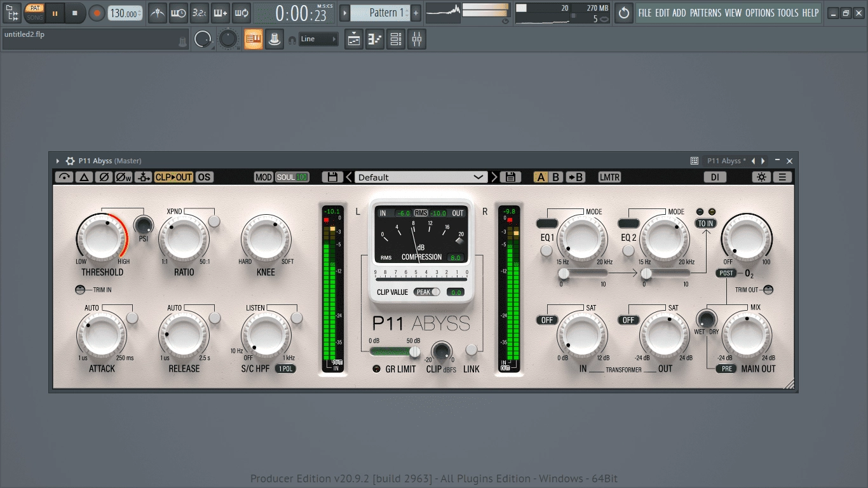Click the plugin settings gear in title bar
Screen dimensions: 868x488
tap(70, 161)
